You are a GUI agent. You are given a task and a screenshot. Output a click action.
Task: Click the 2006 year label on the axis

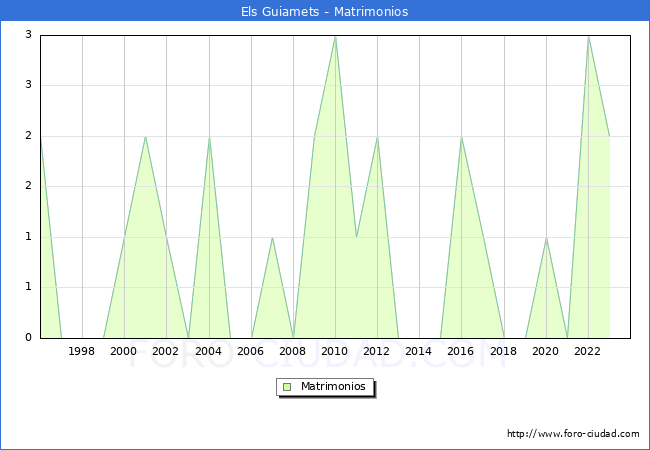250,351
